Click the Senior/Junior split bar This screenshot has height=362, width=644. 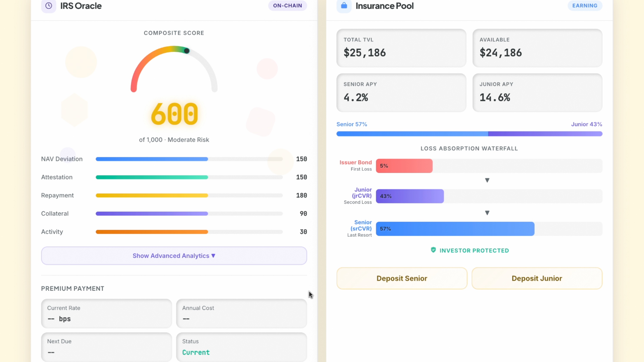[x=469, y=134]
